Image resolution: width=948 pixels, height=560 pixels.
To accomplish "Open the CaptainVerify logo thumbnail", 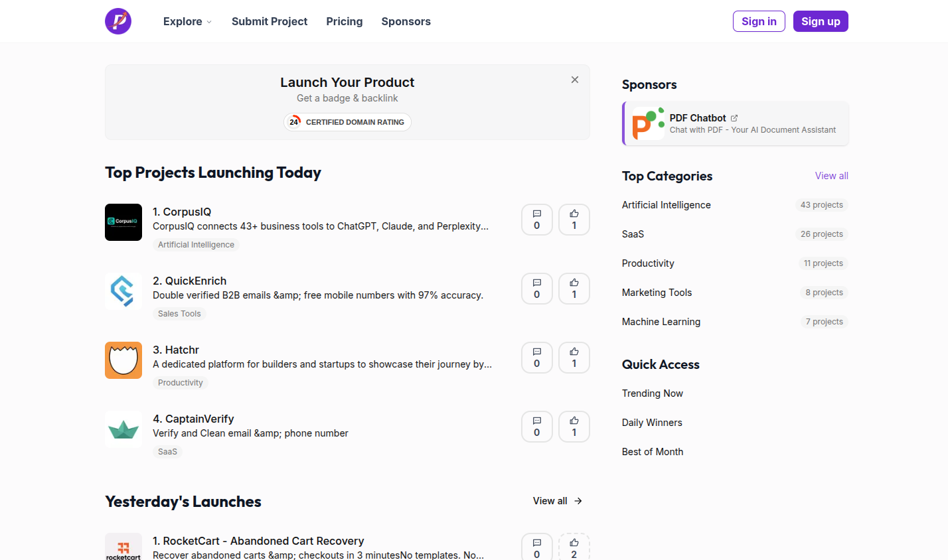I will coord(123,429).
